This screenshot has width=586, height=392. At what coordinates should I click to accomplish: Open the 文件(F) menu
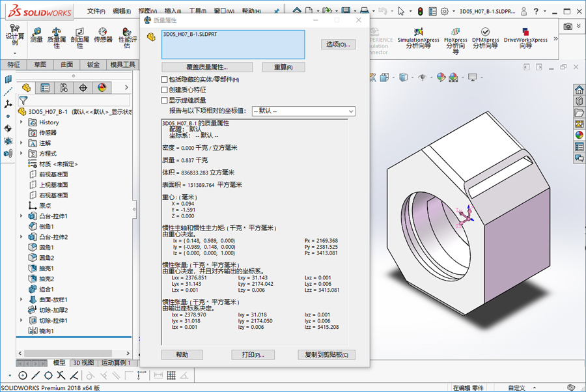tap(96, 11)
